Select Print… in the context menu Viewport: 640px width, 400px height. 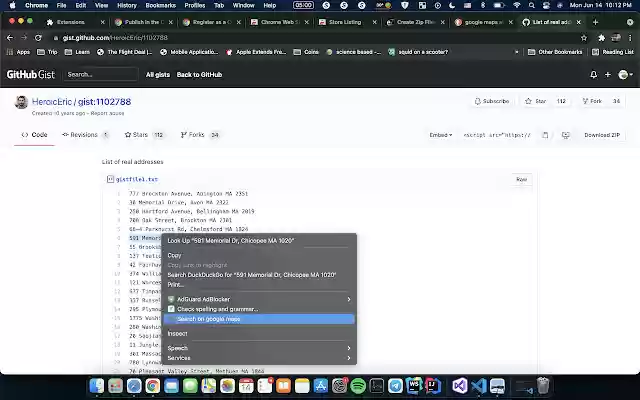pyautogui.click(x=176, y=284)
